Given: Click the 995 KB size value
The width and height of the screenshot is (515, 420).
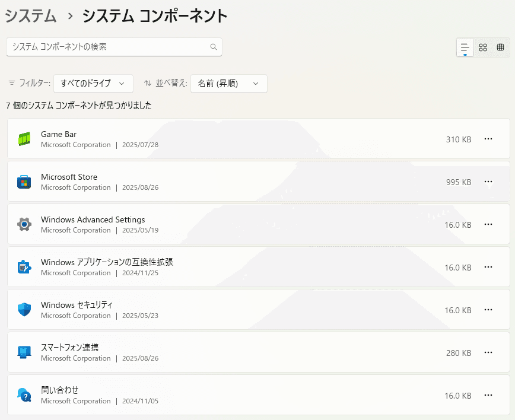Looking at the screenshot, I should click(459, 182).
